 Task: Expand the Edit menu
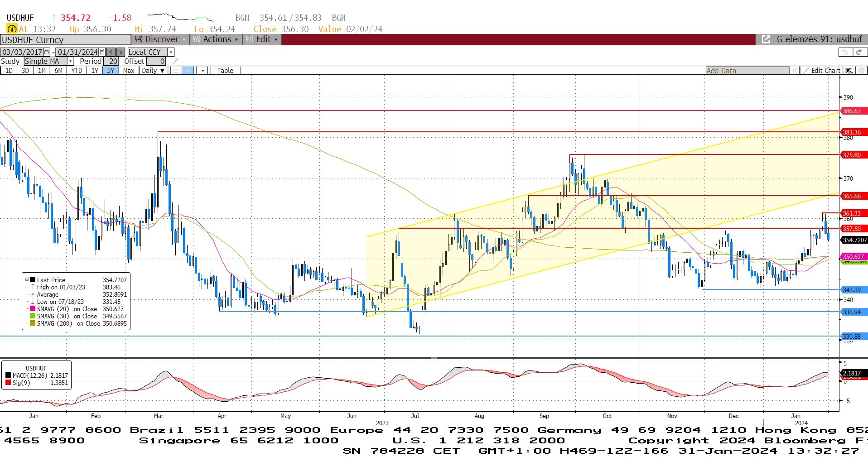tap(262, 39)
